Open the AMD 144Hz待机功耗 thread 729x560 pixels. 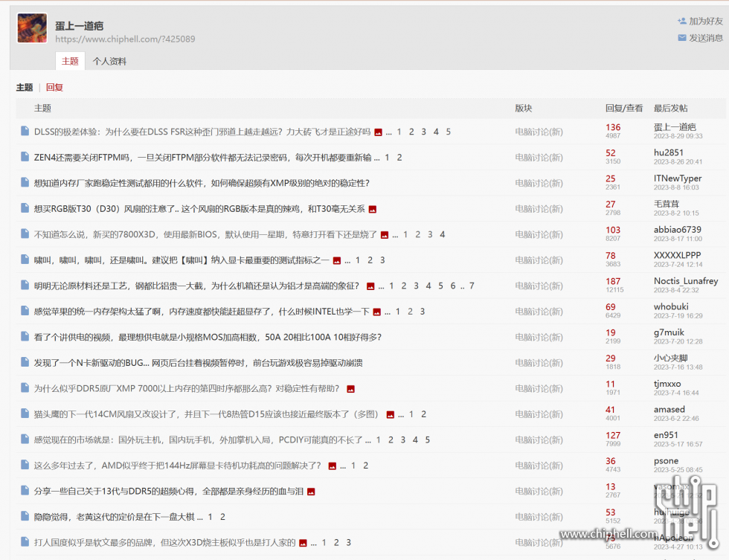tap(178, 466)
